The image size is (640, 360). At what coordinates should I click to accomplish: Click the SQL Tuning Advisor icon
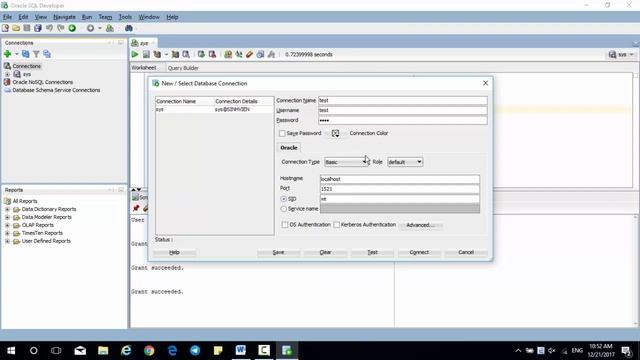coord(186,54)
